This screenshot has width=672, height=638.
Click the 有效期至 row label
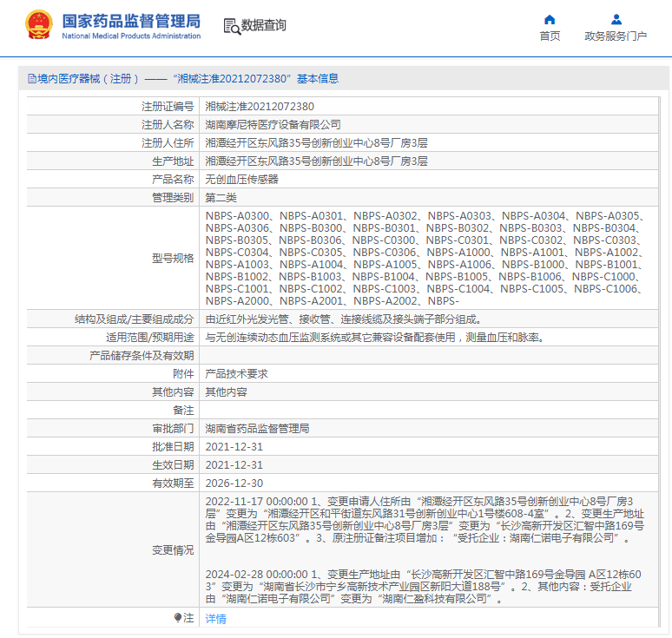click(x=173, y=483)
